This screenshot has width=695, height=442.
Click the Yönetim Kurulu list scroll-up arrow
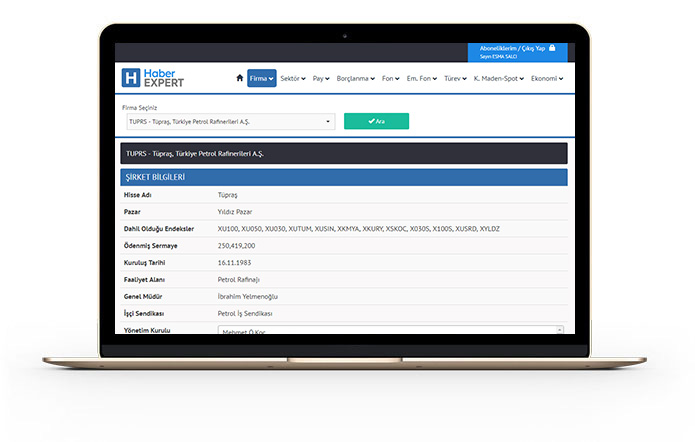(559, 329)
